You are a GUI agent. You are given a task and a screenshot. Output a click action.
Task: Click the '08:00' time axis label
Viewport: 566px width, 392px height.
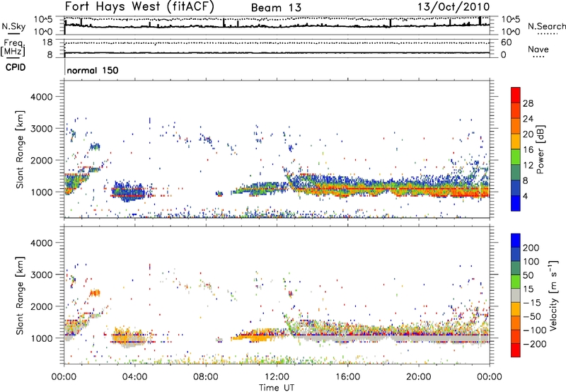click(206, 377)
